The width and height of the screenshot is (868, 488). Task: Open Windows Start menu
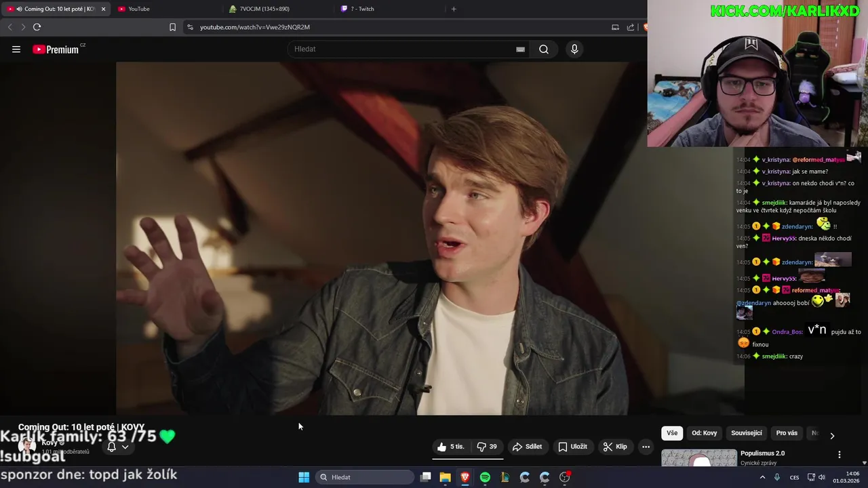pos(304,477)
